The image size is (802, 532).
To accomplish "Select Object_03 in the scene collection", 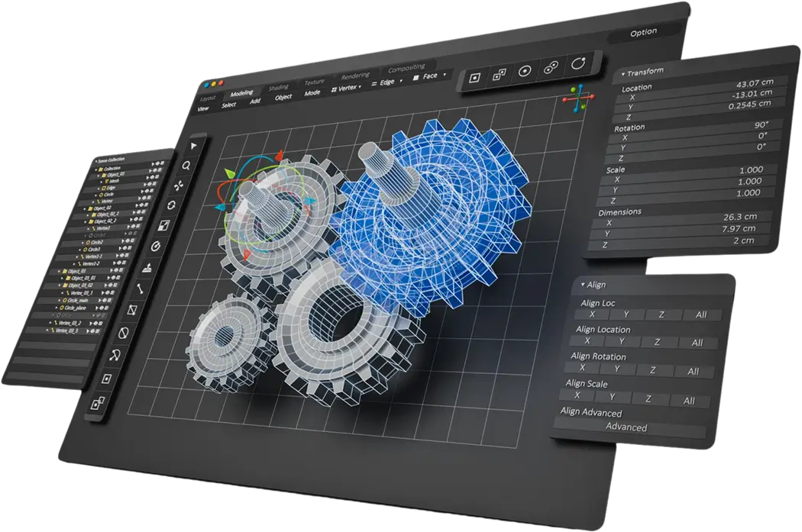I will click(74, 269).
